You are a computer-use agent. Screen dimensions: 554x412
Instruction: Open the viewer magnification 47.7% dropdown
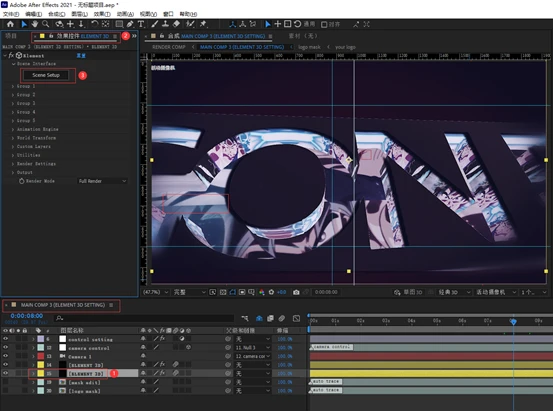(155, 292)
